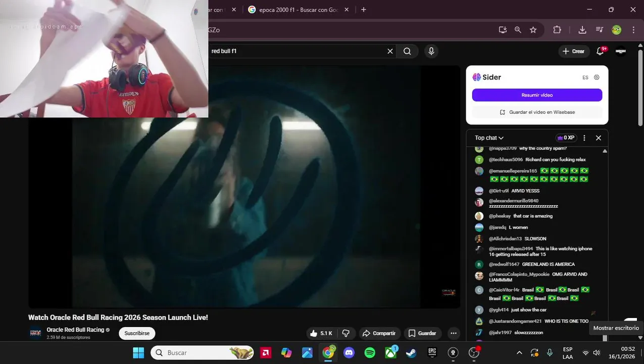
Task: Click the Suscribirse button
Action: [137, 333]
